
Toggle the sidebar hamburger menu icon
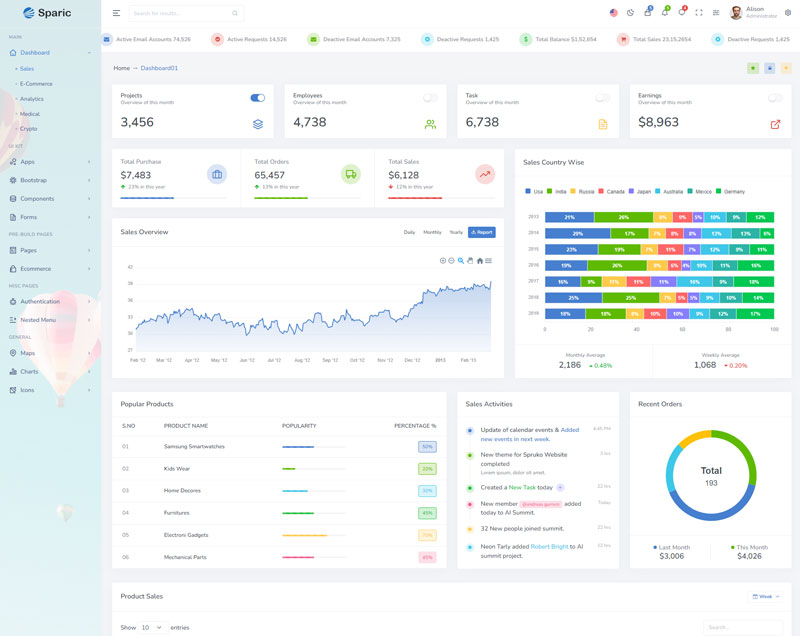(x=116, y=13)
